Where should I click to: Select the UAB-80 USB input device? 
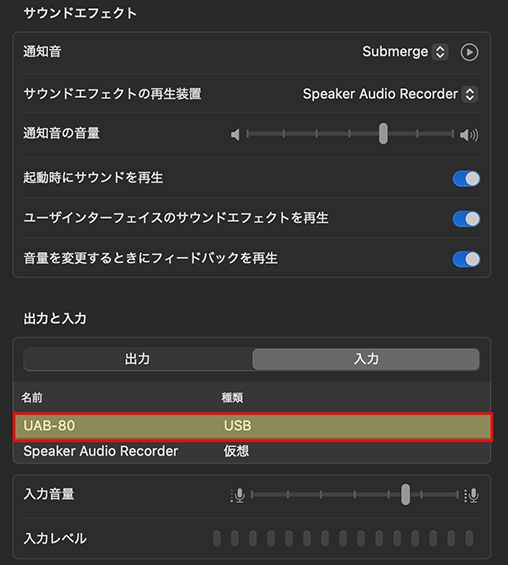coord(252,427)
